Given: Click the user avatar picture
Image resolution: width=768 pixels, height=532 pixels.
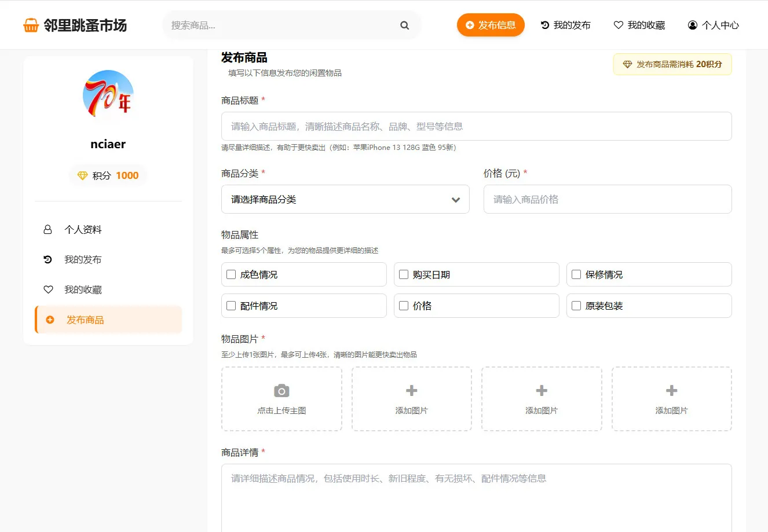Looking at the screenshot, I should 108,96.
